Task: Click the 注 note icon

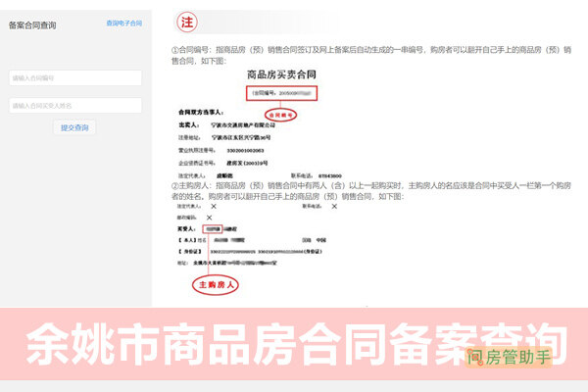Action: (x=187, y=23)
